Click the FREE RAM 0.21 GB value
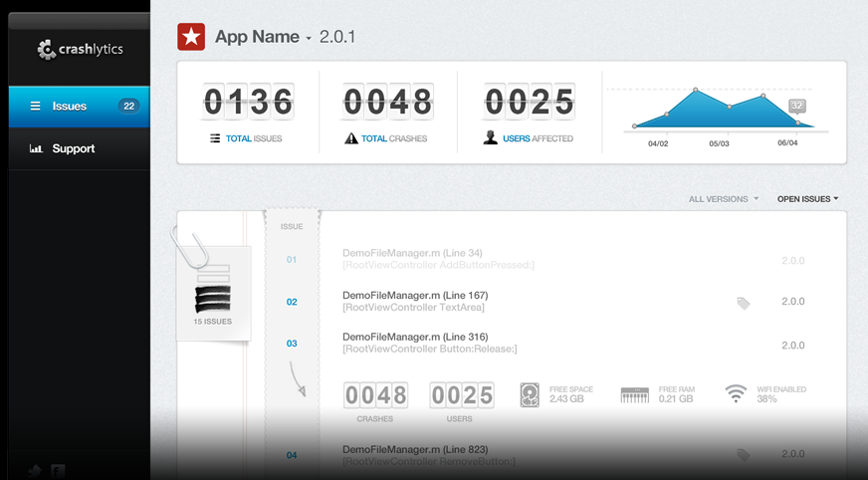The width and height of the screenshot is (868, 480). pos(676,399)
